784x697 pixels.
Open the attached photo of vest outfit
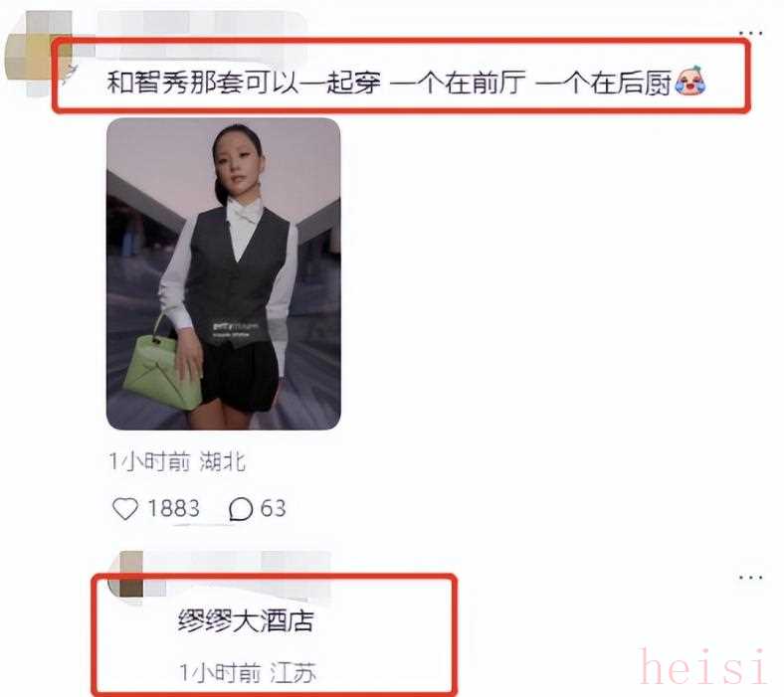[224, 273]
